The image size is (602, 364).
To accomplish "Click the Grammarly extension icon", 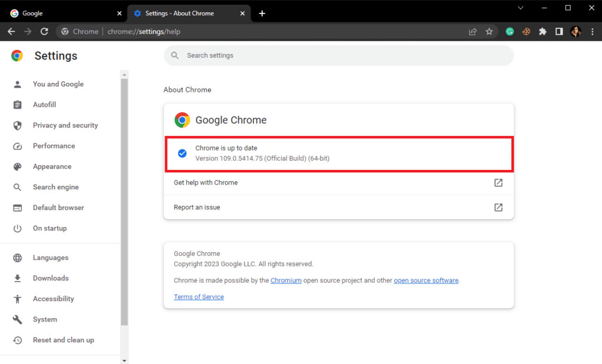I will point(510,32).
